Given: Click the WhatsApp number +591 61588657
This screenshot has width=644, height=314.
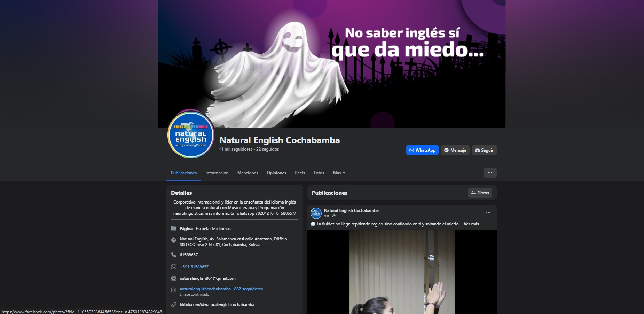Looking at the screenshot, I should click(x=194, y=267).
